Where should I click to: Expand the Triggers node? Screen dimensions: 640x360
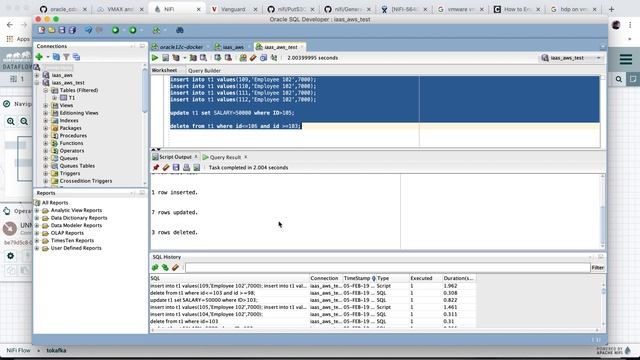tap(46, 173)
